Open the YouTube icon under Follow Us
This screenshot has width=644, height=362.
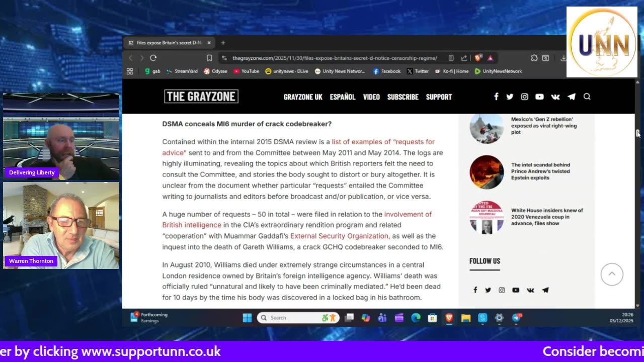516,290
